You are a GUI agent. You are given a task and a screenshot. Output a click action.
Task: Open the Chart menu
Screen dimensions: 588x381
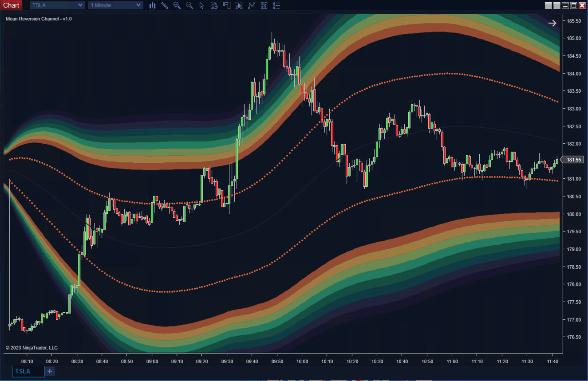pyautogui.click(x=11, y=5)
